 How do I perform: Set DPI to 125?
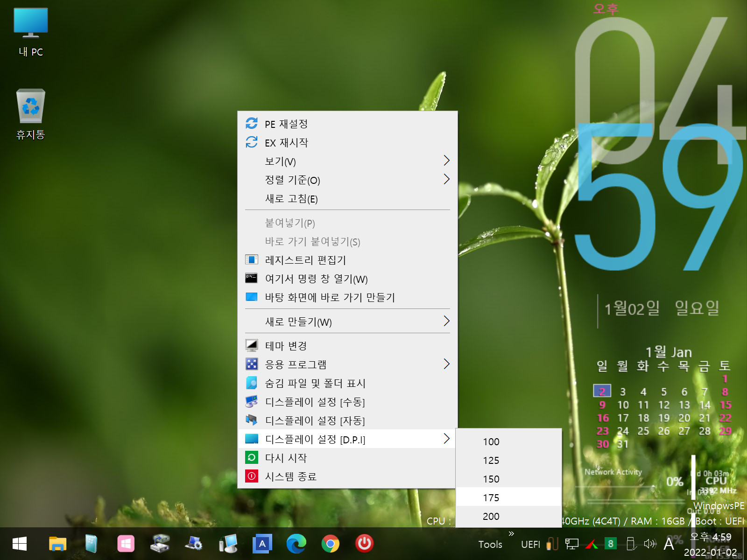point(508,460)
